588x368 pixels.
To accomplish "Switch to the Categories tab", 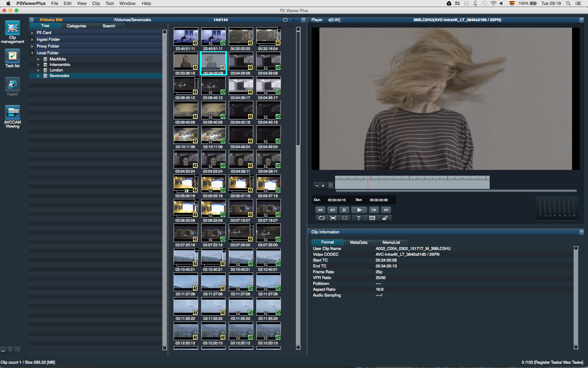I will coord(76,26).
